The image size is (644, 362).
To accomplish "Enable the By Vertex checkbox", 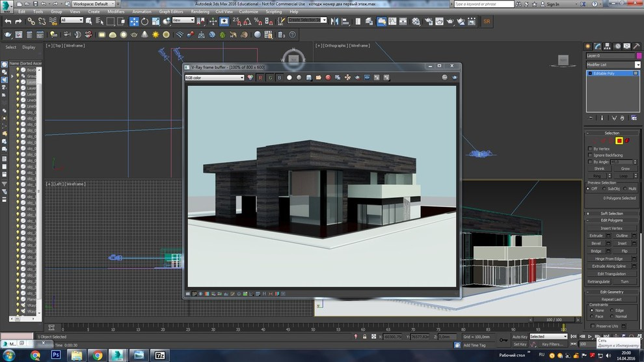I will pos(589,149).
